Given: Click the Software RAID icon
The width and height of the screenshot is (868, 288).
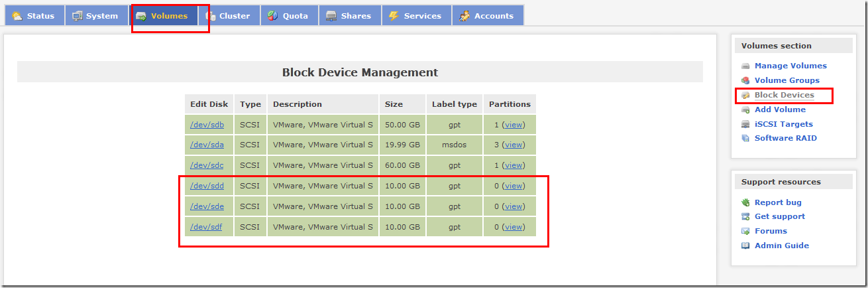Looking at the screenshot, I should [745, 138].
